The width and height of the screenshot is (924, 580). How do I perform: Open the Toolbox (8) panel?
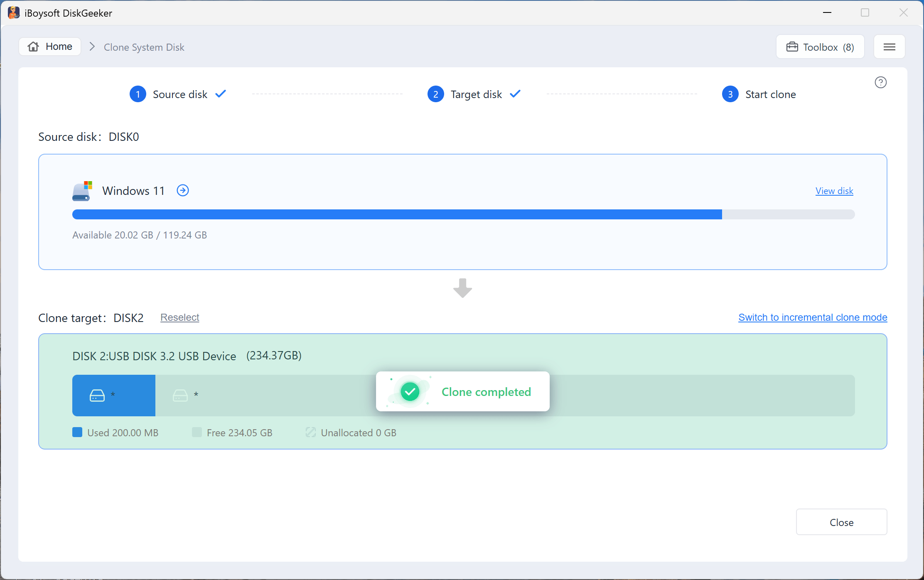pyautogui.click(x=820, y=47)
